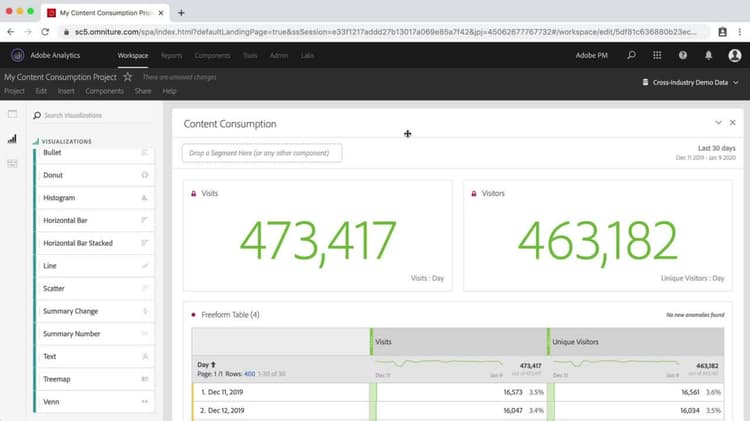Click the browser address bar
Image resolution: width=750 pixels, height=421 pixels.
pyautogui.click(x=385, y=32)
